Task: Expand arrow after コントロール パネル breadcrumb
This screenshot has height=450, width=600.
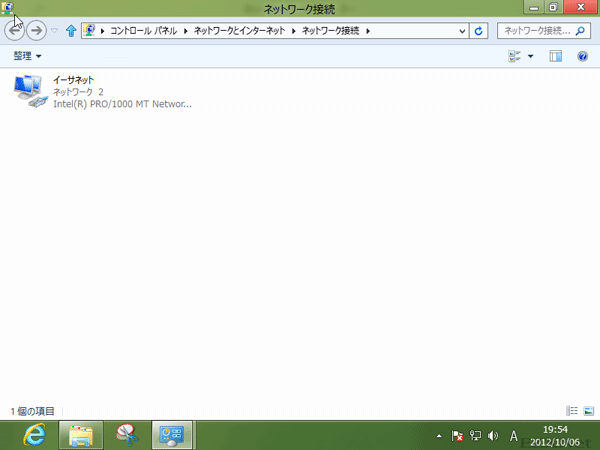Action: click(x=186, y=31)
